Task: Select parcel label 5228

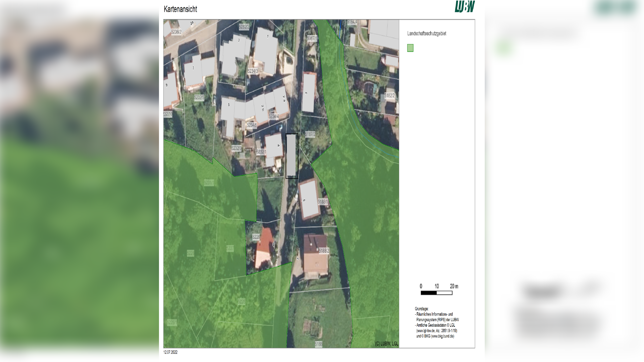Action: [x=190, y=253]
